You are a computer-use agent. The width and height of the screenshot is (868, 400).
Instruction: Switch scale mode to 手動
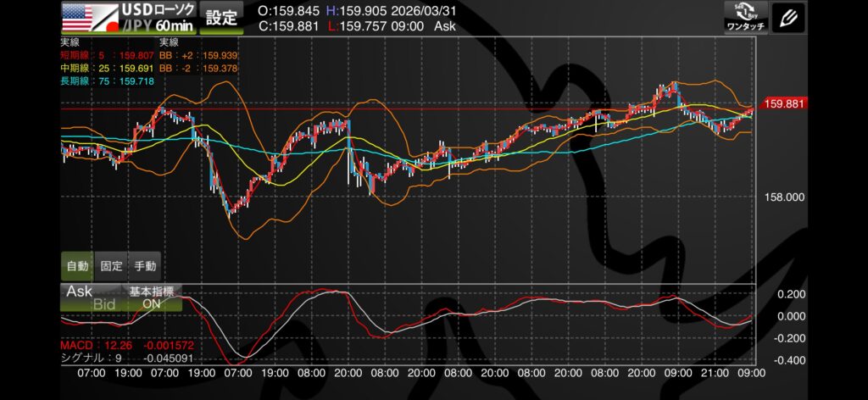145,265
